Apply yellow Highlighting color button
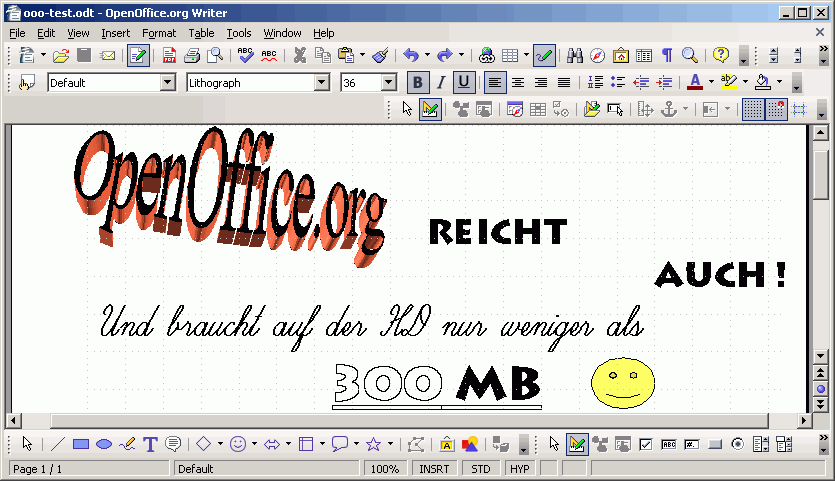The height and width of the screenshot is (481, 835). tap(728, 82)
